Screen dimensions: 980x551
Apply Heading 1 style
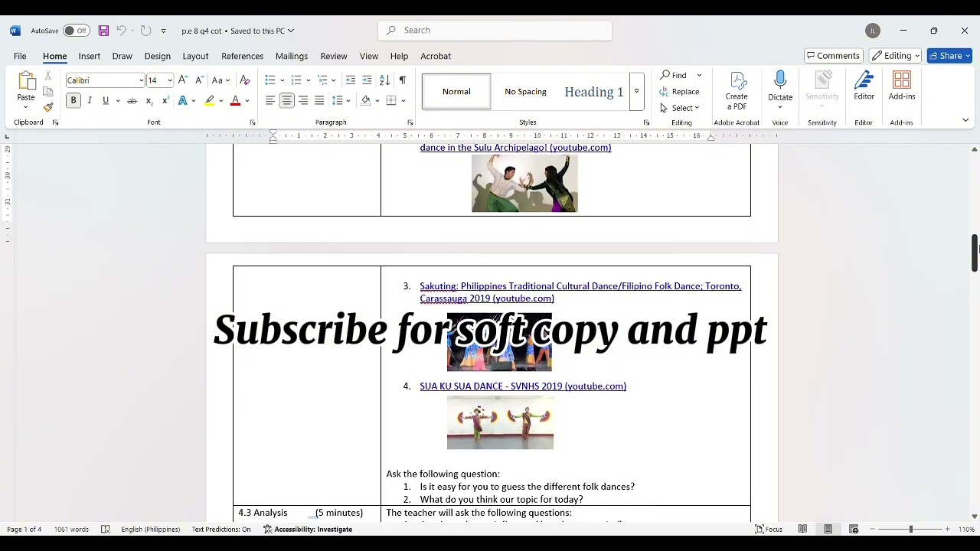coord(594,92)
